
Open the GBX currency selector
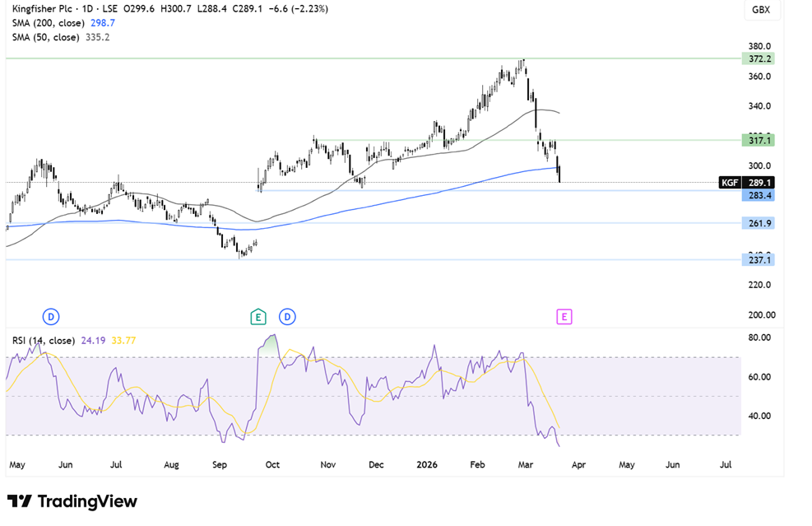pyautogui.click(x=761, y=9)
